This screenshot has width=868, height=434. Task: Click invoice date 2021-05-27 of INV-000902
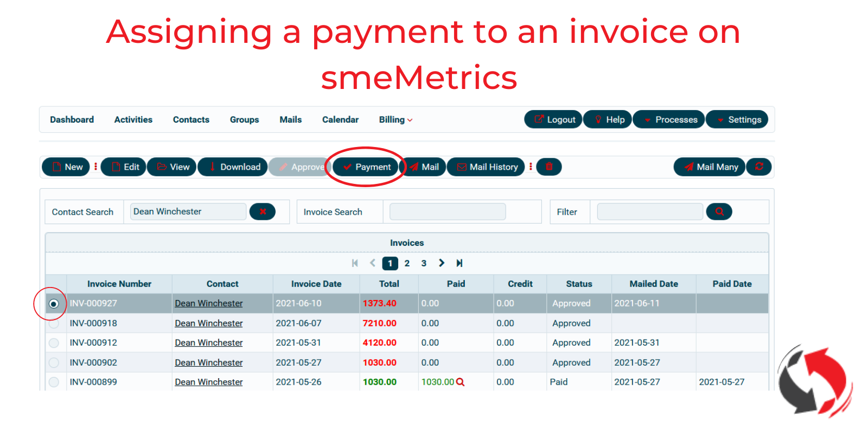(298, 362)
